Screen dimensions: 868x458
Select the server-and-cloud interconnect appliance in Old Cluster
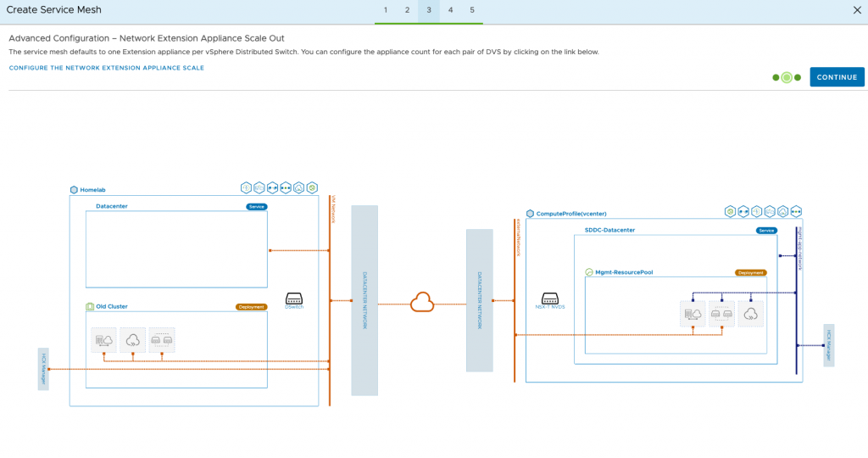pos(103,340)
